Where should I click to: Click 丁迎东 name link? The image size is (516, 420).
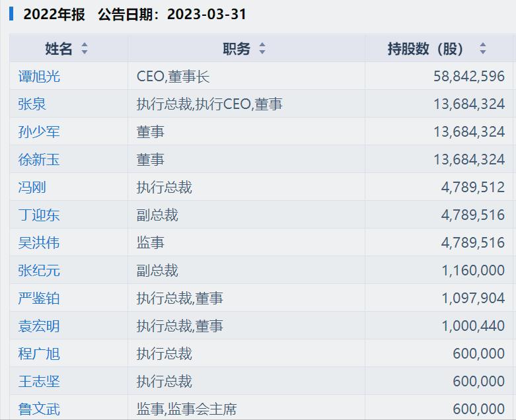click(39, 215)
